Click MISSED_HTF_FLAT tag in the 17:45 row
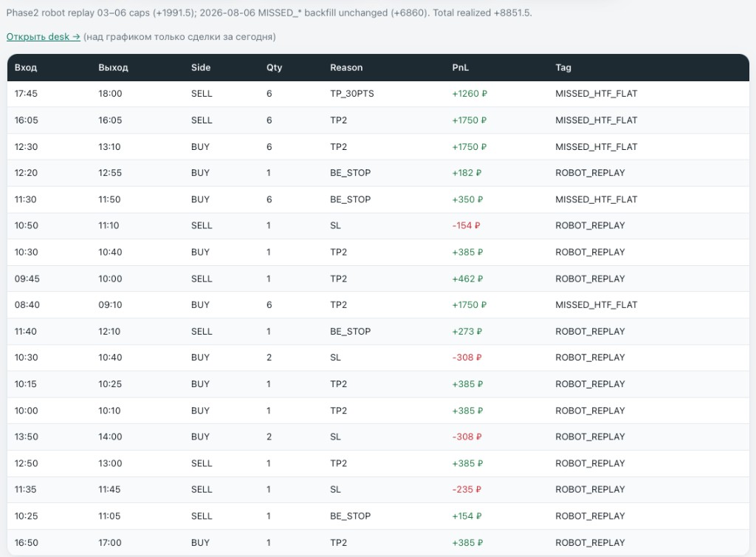This screenshot has height=557, width=756. pyautogui.click(x=597, y=94)
